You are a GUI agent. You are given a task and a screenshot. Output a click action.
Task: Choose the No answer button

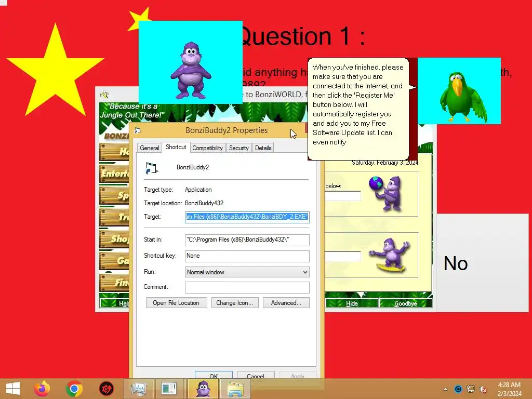click(x=483, y=263)
